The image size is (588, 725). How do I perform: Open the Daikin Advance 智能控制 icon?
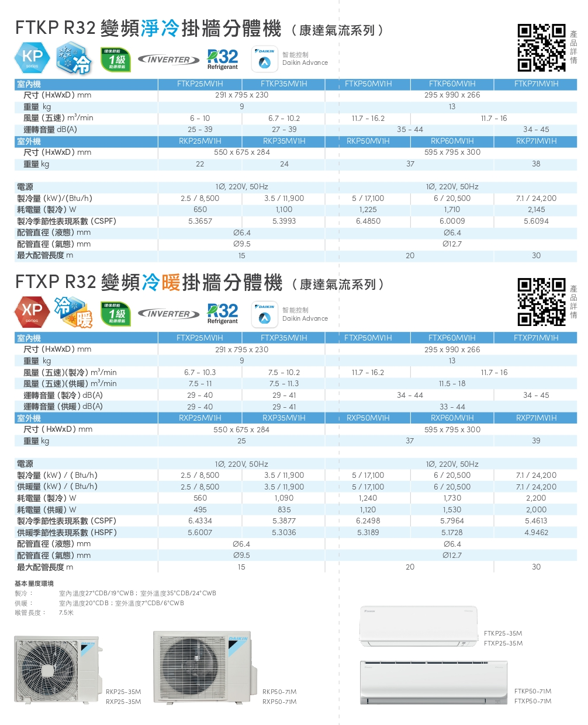point(264,58)
